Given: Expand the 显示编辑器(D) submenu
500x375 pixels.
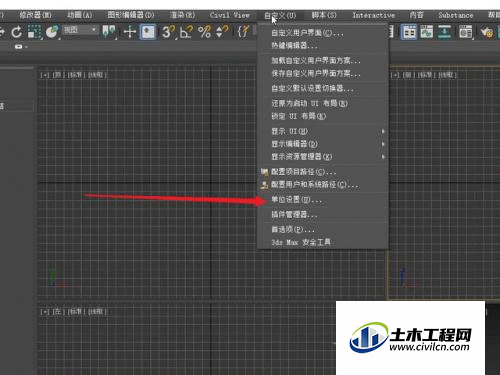Looking at the screenshot, I should coord(323,144).
